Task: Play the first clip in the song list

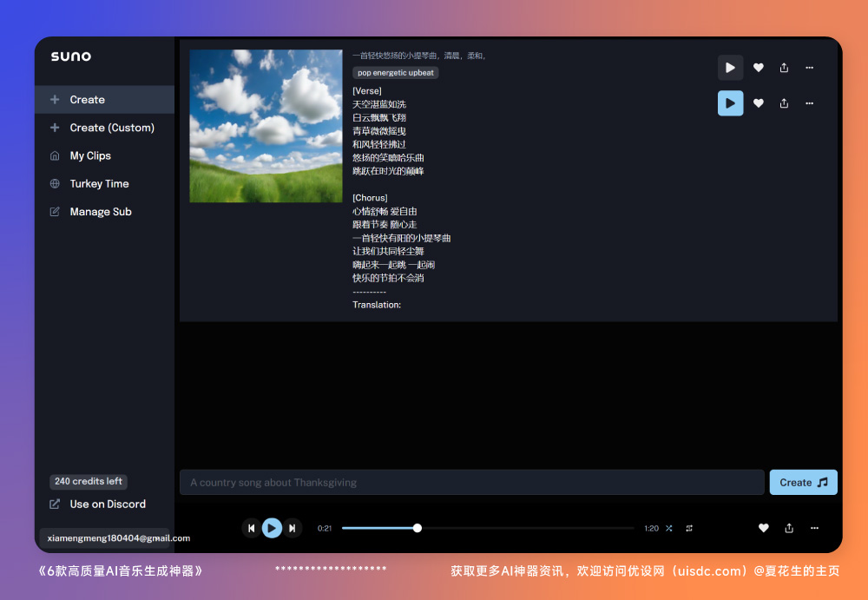Action: (730, 68)
